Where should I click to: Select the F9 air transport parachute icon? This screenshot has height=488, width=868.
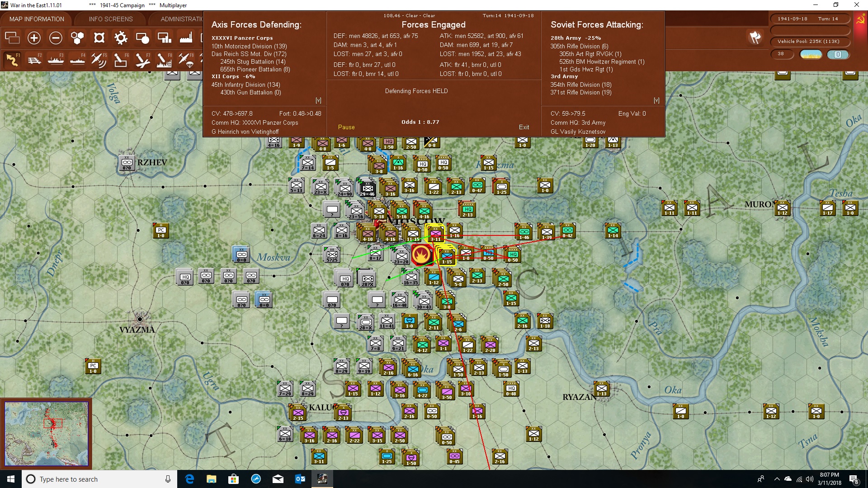[x=185, y=60]
